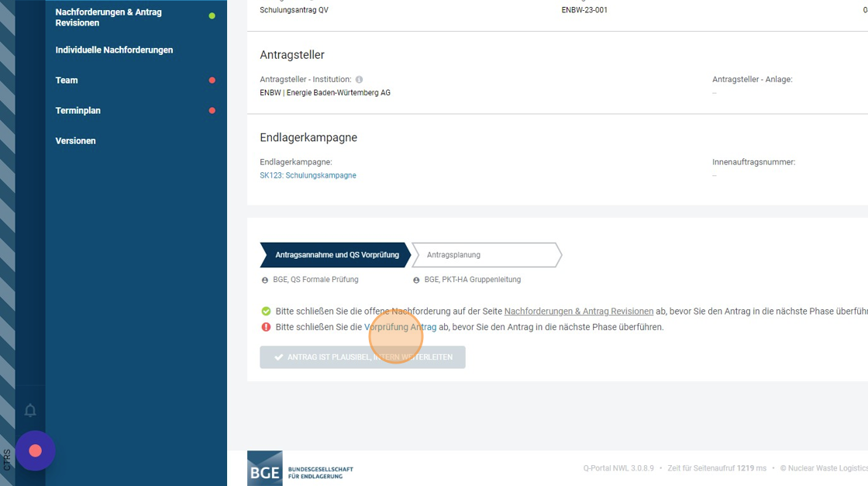The height and width of the screenshot is (486, 868).
Task: Click Antrag ist plausibel, intern weiterleiten button
Action: point(363,357)
